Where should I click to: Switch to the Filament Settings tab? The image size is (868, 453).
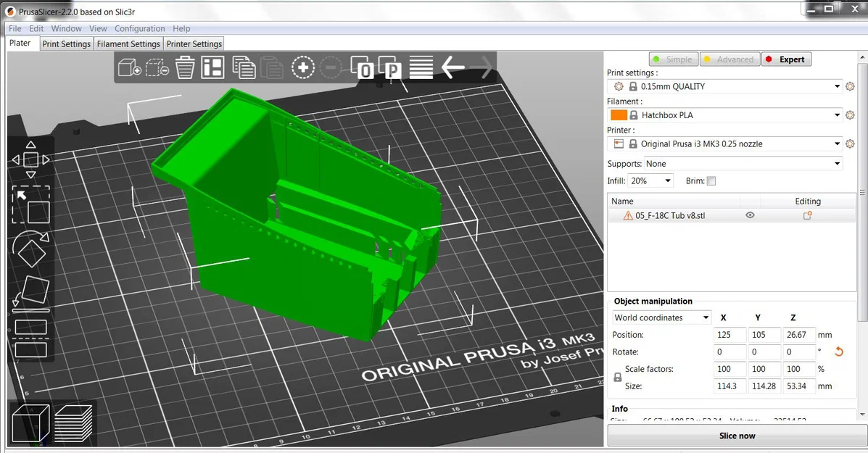tap(128, 43)
